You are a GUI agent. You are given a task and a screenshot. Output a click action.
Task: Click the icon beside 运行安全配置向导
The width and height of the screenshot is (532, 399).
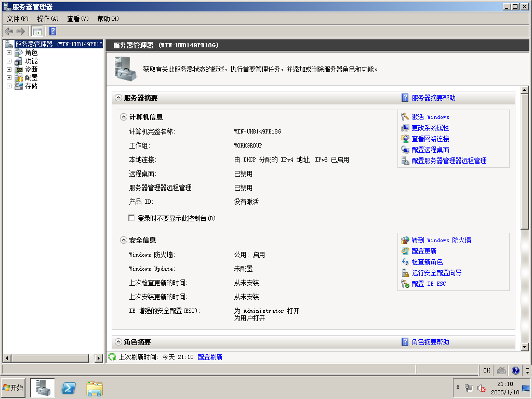(x=405, y=273)
